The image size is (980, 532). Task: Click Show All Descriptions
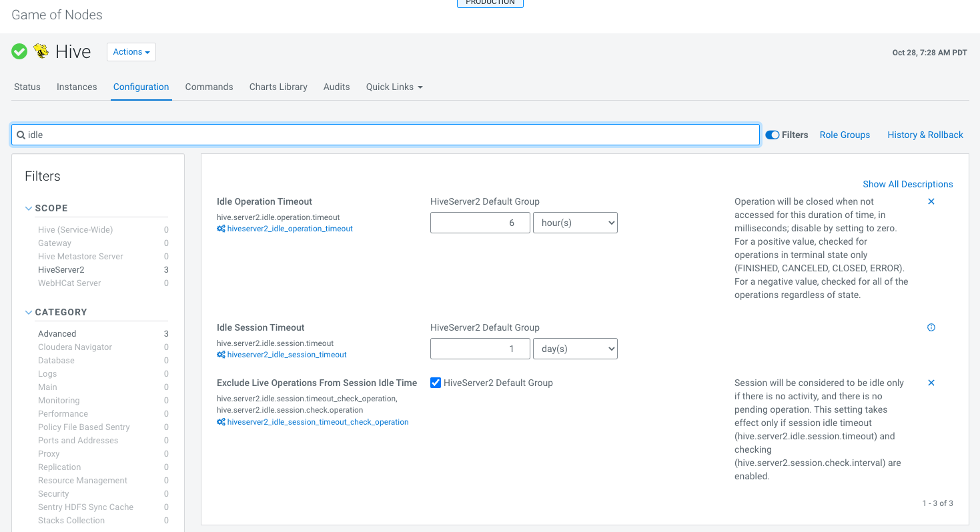[907, 184]
